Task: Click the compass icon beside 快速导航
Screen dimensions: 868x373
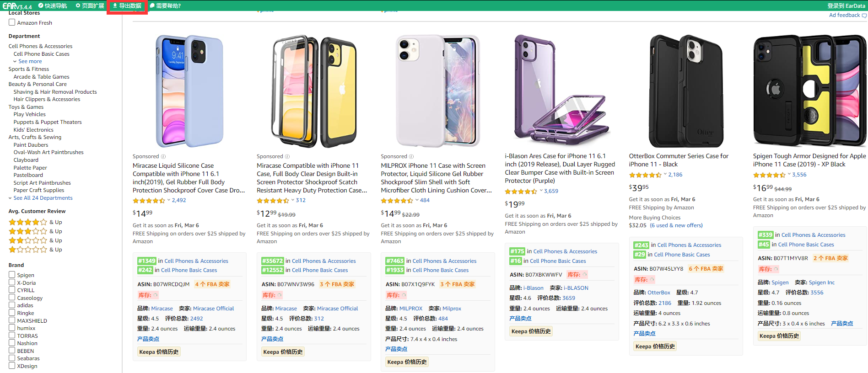Action: coord(41,5)
